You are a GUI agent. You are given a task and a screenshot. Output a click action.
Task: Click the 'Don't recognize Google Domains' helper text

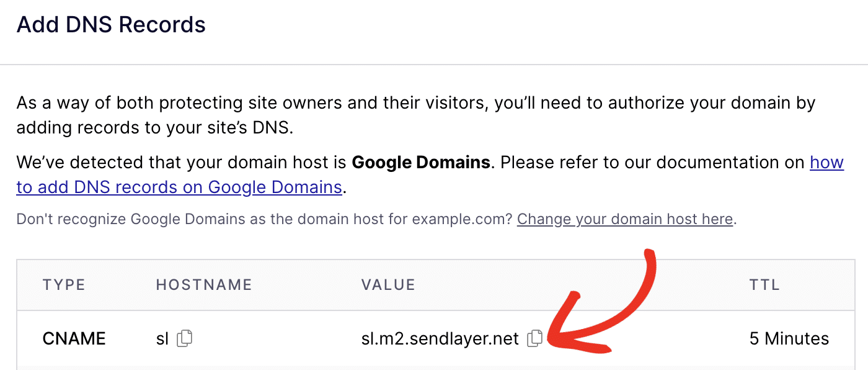pos(186,219)
